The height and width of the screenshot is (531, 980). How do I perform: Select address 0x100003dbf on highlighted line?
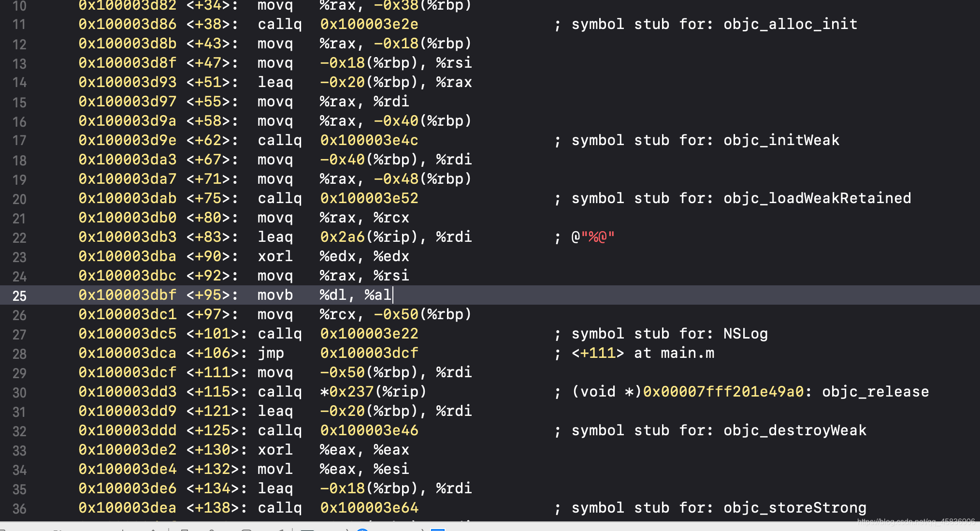pyautogui.click(x=128, y=295)
